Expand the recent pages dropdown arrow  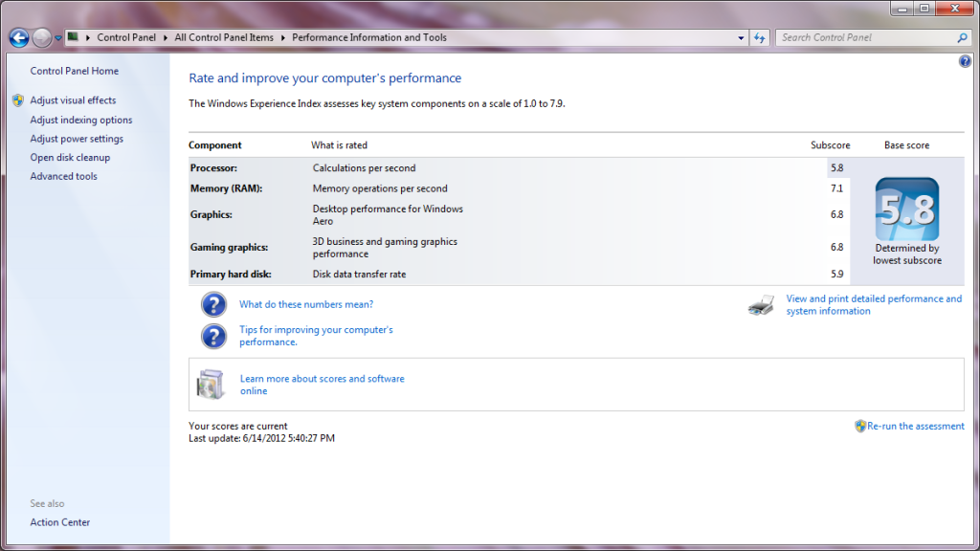point(58,38)
